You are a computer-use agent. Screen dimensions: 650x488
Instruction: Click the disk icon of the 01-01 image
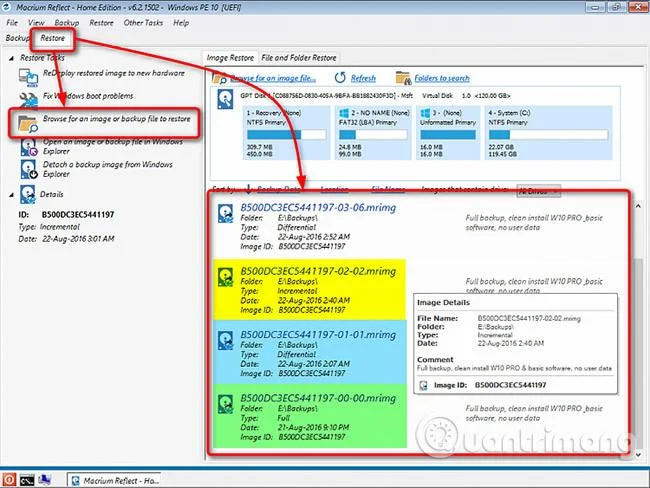226,340
